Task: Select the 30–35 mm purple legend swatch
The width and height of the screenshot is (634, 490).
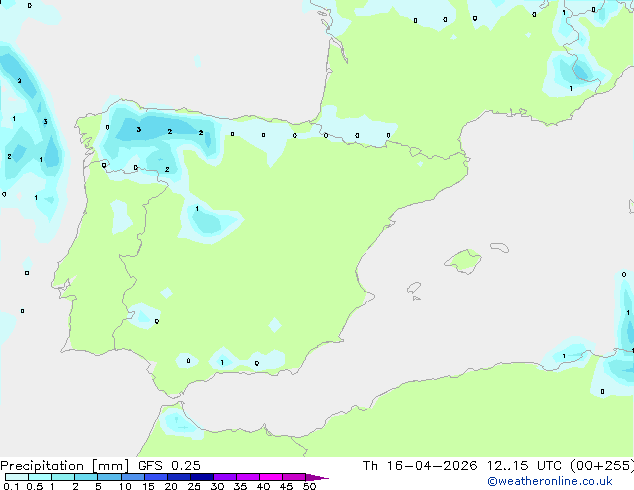Action: click(225, 477)
